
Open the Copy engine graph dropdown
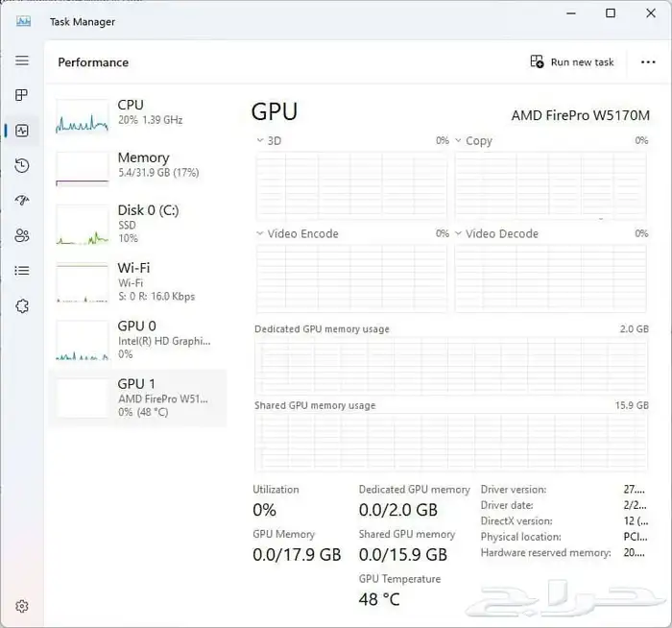coord(458,140)
